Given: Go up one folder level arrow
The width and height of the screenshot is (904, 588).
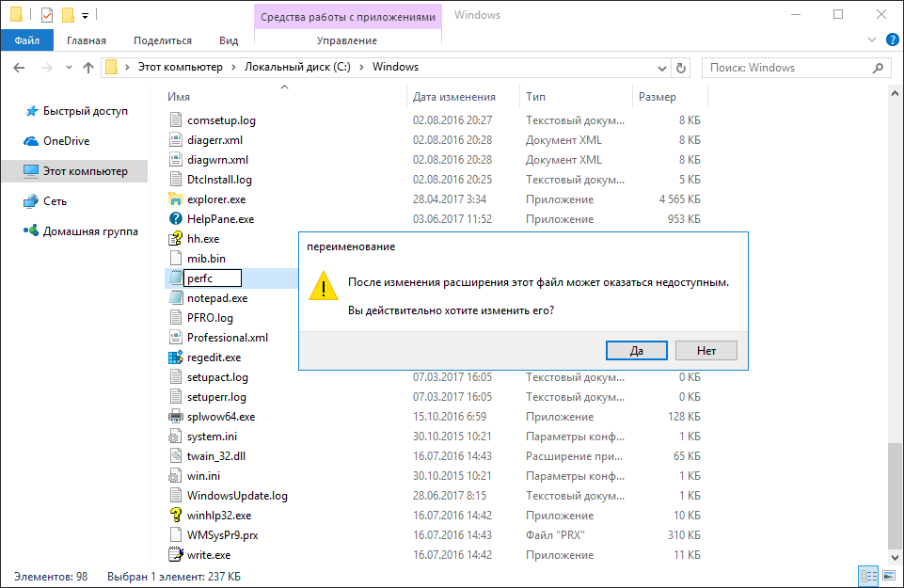Looking at the screenshot, I should point(88,68).
